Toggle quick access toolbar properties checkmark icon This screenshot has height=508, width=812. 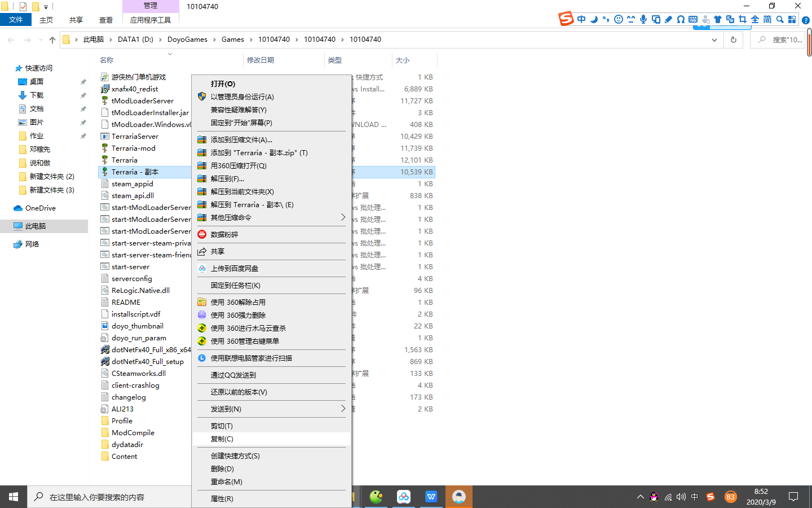(23, 7)
